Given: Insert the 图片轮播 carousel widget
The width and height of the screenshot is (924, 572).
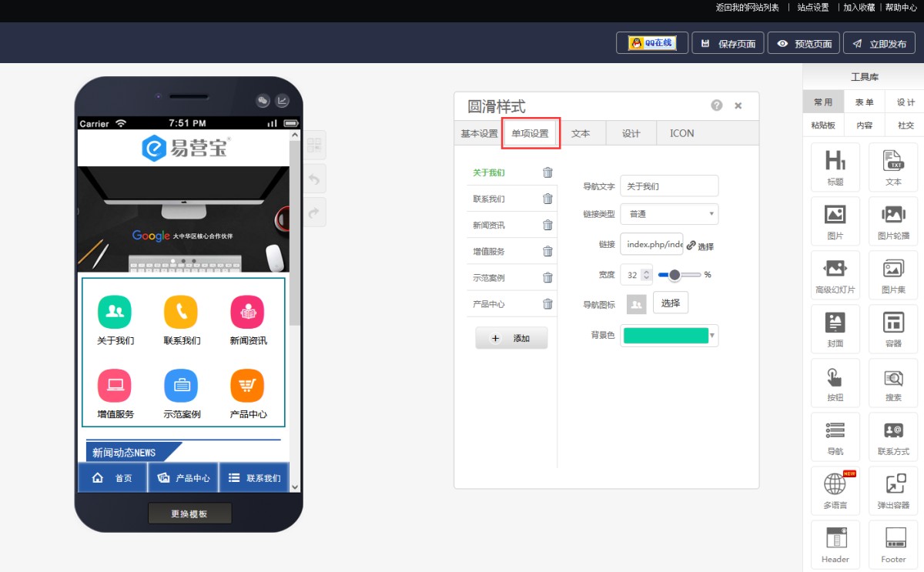Looking at the screenshot, I should tap(893, 221).
